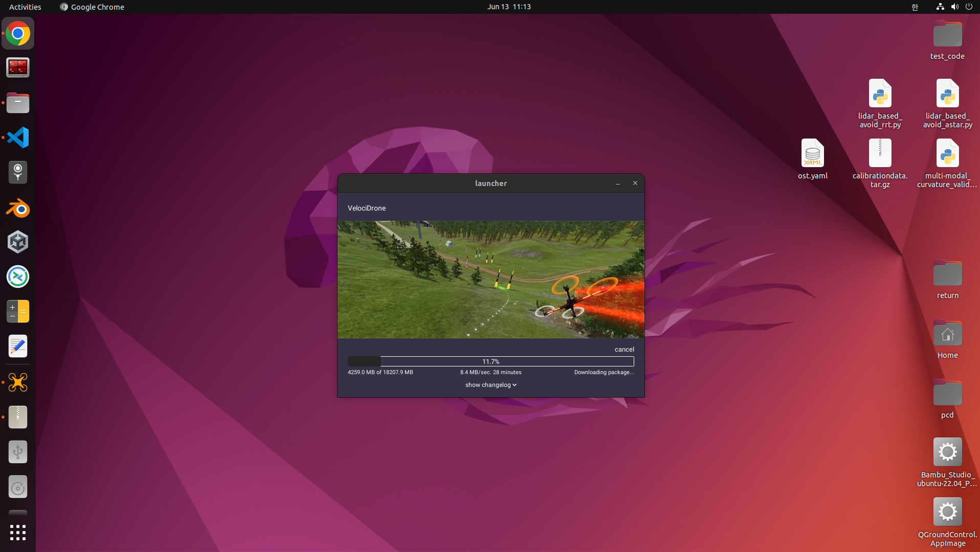Select QGroundControl.AppImage on desktop

click(x=947, y=522)
